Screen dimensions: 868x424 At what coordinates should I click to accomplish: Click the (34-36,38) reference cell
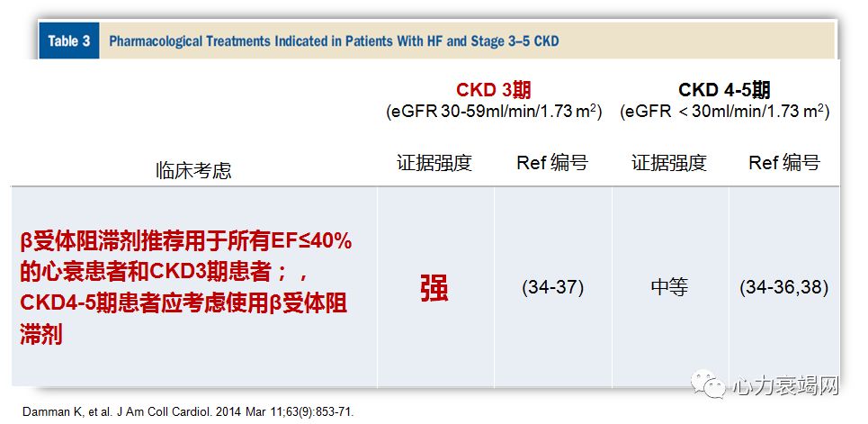(x=784, y=288)
